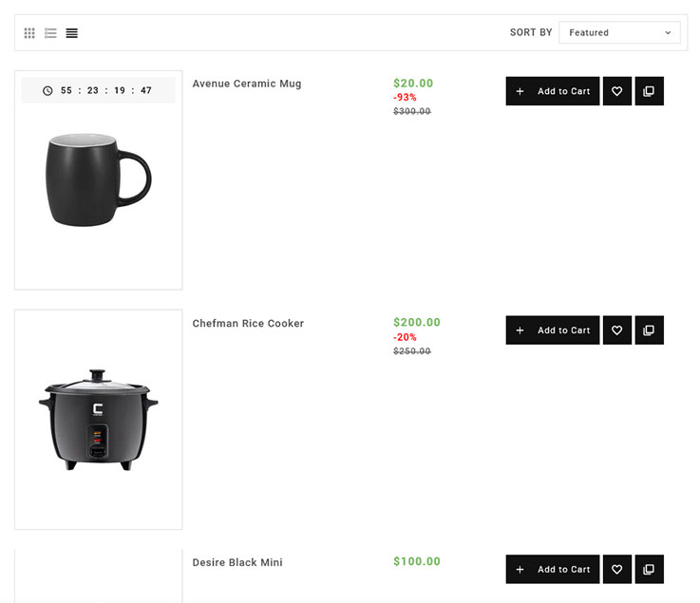Viewport: 700px width, 603px height.
Task: Click the $20.00 mug price
Action: click(x=413, y=84)
